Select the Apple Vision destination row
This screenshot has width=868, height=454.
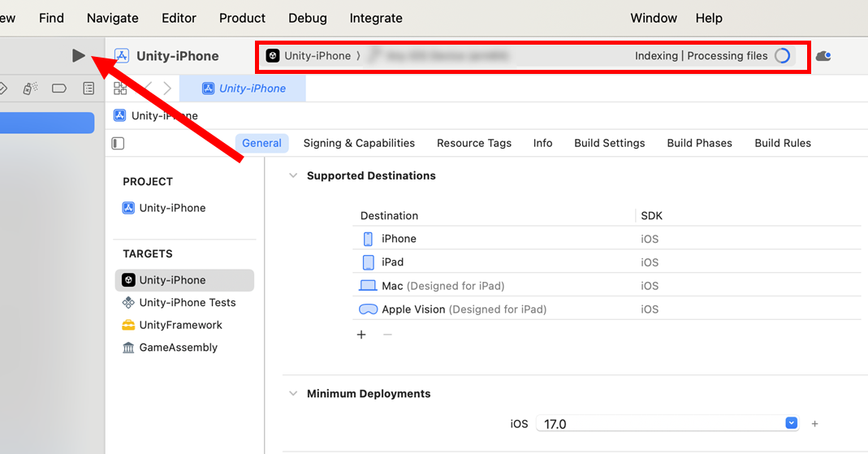(x=607, y=309)
